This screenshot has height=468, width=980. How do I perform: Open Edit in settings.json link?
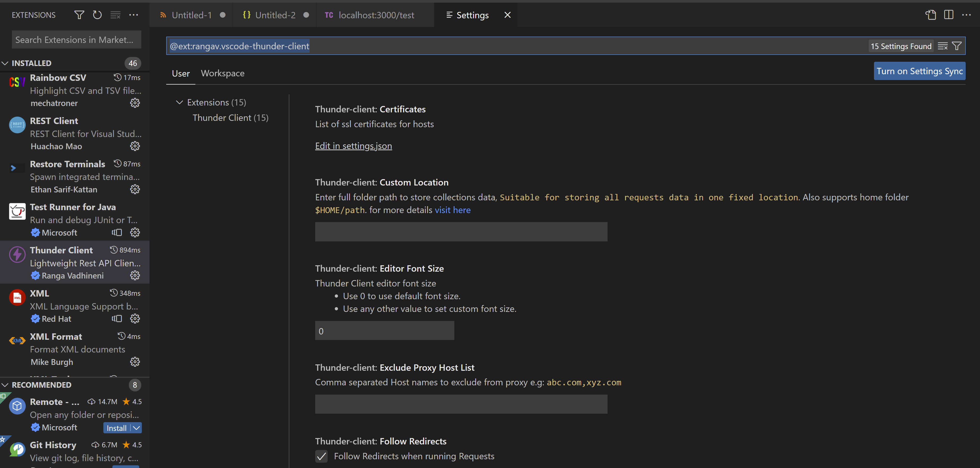point(353,145)
